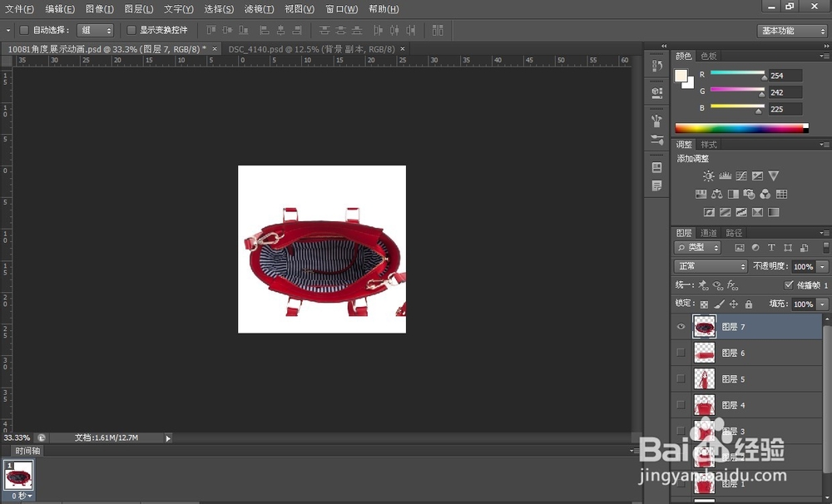Enable the 自动选择 checkbox
Screen dimensions: 832x504
tap(24, 30)
